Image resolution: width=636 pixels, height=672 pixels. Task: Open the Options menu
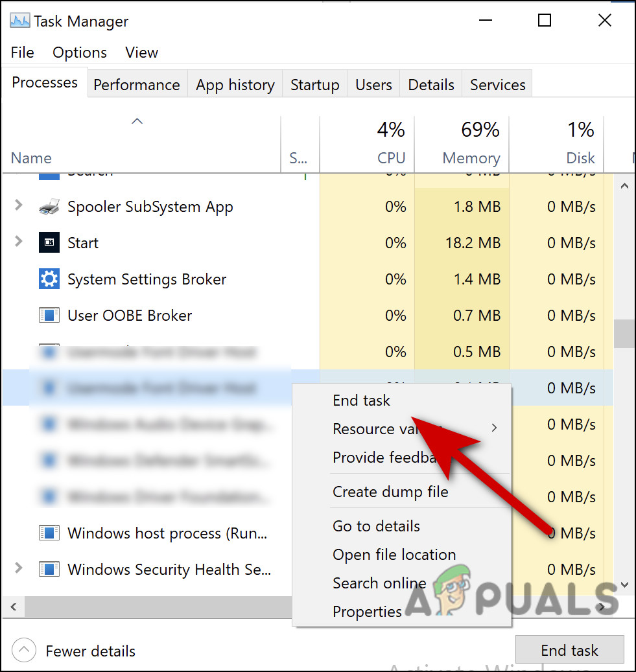tap(79, 52)
